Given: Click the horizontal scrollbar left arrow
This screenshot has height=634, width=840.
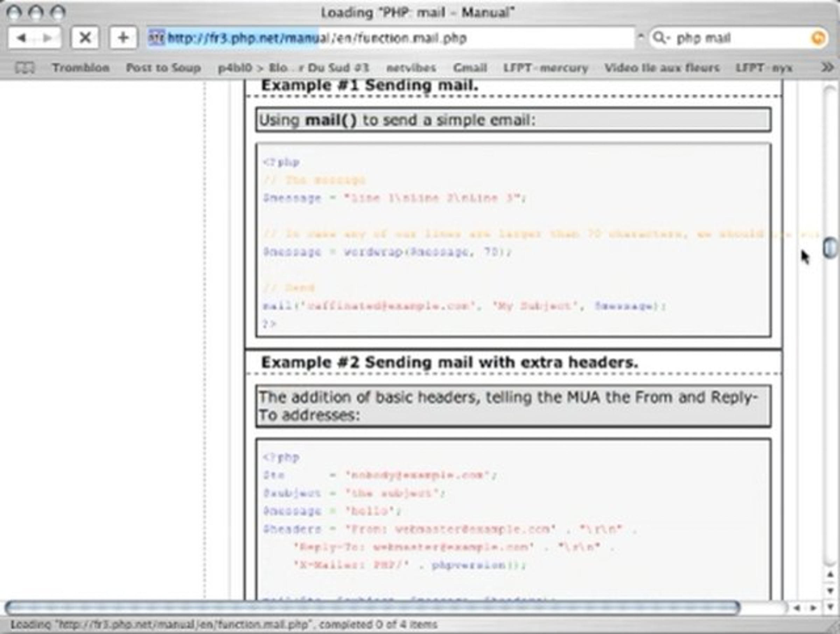Looking at the screenshot, I should [797, 608].
